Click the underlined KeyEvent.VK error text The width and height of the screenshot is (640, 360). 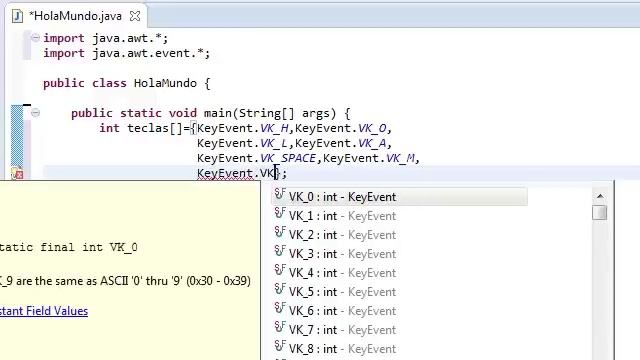(236, 173)
